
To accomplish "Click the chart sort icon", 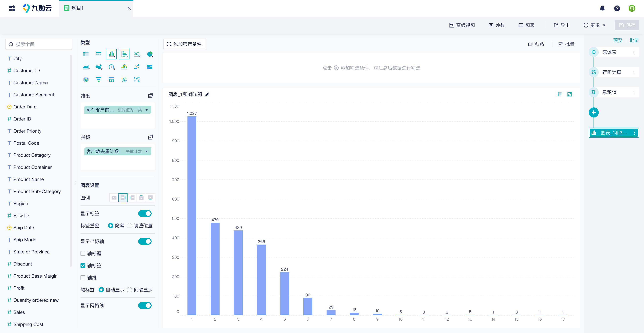I will point(559,94).
